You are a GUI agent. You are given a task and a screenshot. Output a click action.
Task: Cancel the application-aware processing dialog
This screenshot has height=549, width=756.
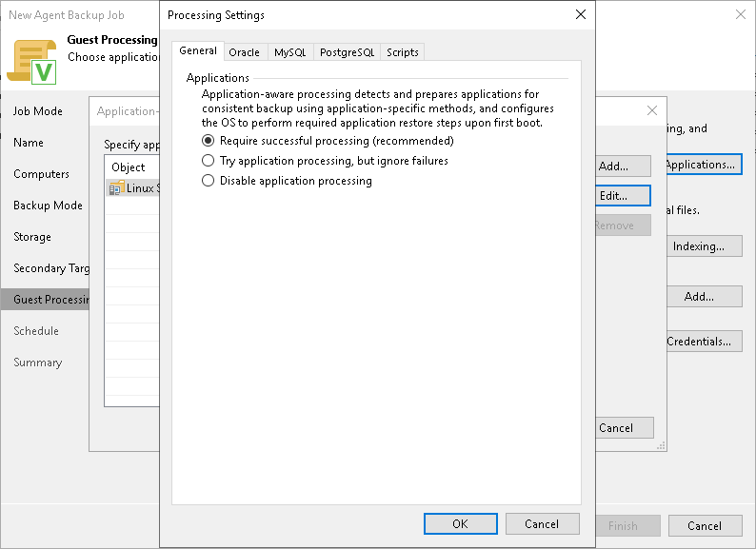point(625,427)
